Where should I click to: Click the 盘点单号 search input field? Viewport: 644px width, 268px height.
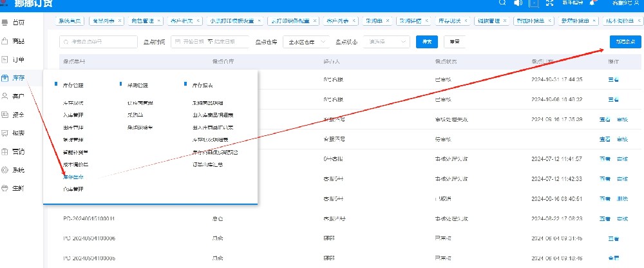point(99,42)
